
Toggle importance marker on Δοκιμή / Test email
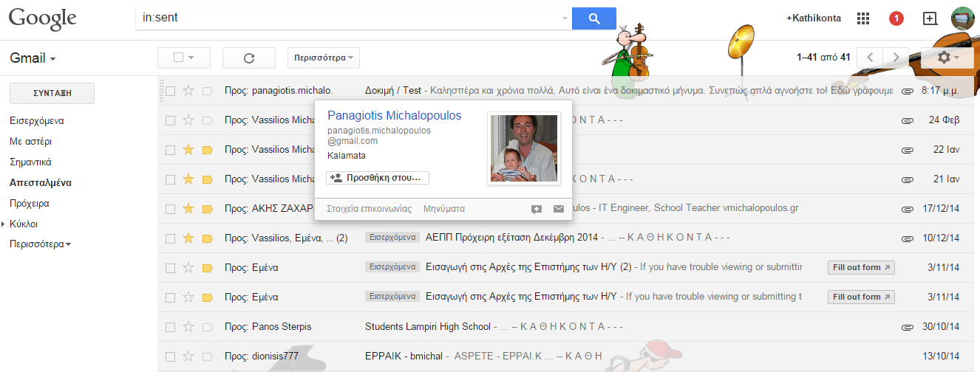point(207,91)
